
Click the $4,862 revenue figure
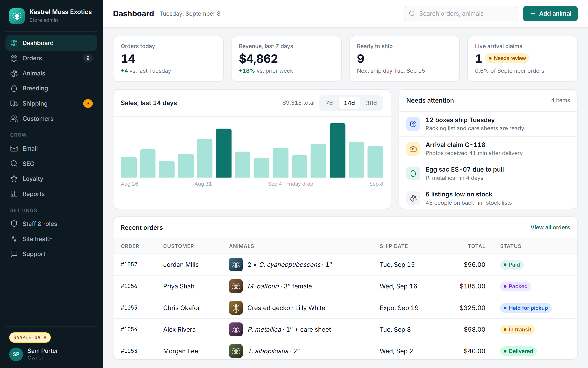point(258,59)
